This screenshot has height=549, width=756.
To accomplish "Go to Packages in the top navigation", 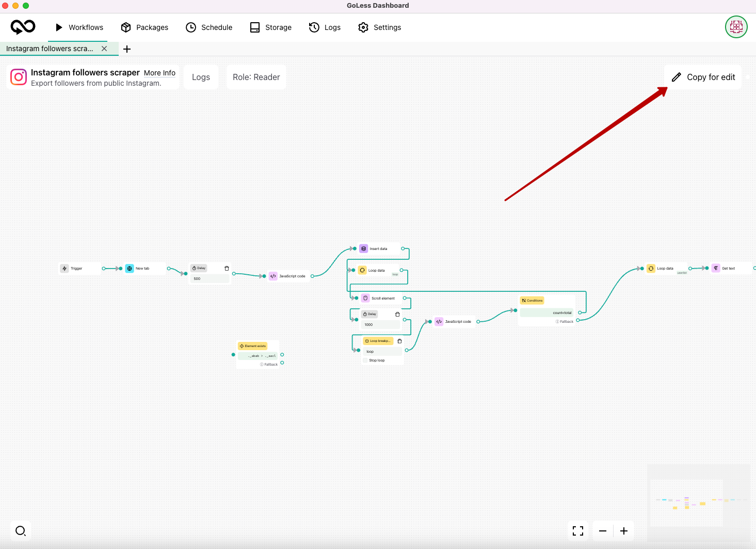I will (144, 27).
